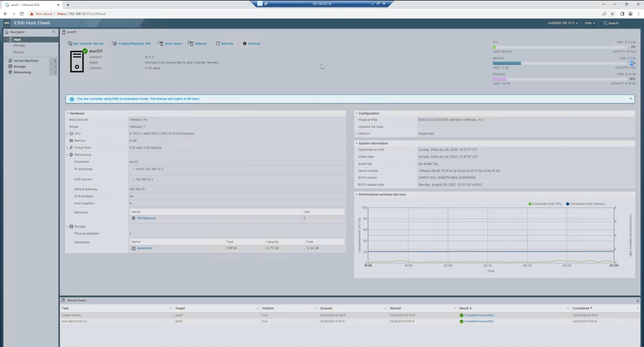Collapse the Hardware section

(67, 113)
